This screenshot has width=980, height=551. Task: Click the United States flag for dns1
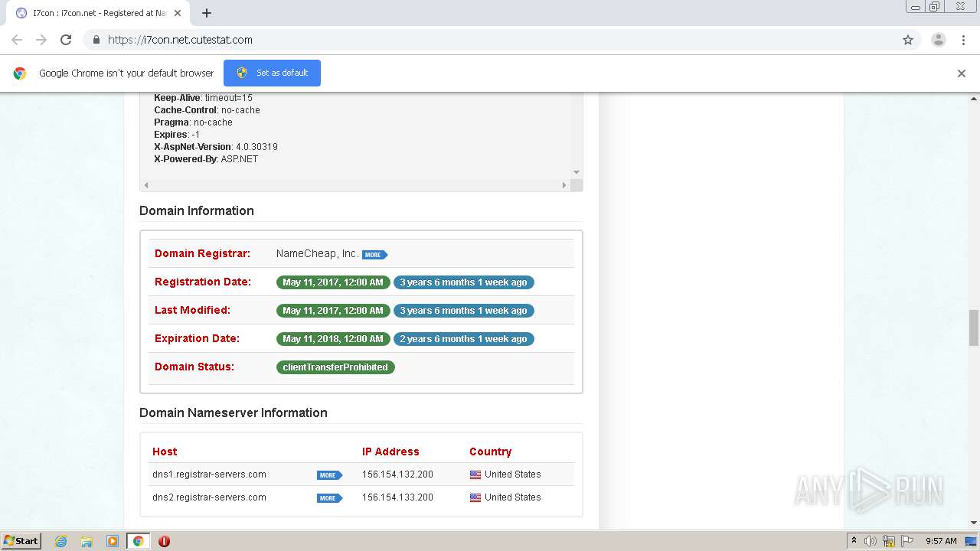point(475,474)
